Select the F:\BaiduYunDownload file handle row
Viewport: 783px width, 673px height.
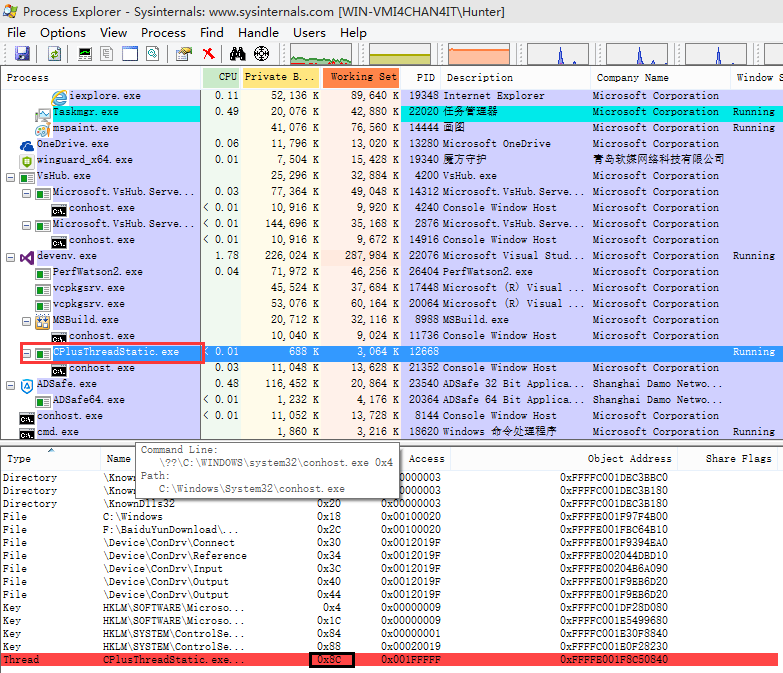click(x=390, y=530)
